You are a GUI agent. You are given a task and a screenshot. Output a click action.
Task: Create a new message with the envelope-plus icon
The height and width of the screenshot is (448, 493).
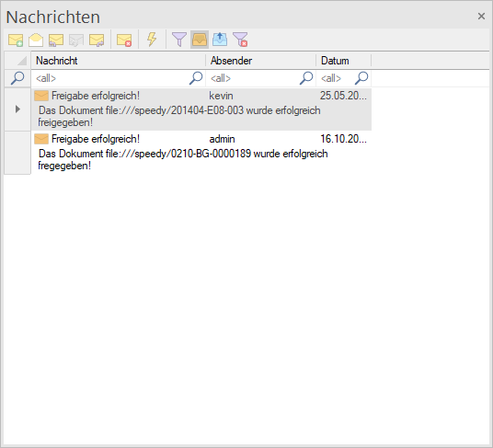pos(16,40)
